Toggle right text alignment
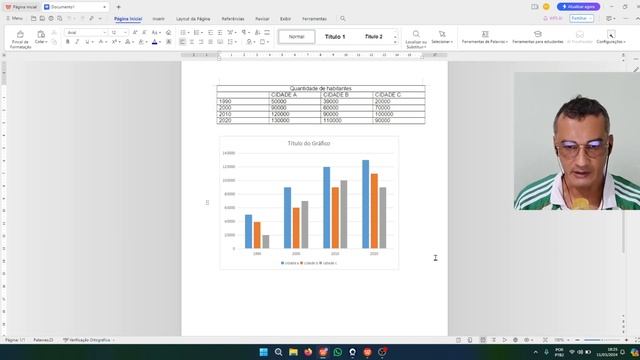This screenshot has width=640, height=360. pos(201,42)
